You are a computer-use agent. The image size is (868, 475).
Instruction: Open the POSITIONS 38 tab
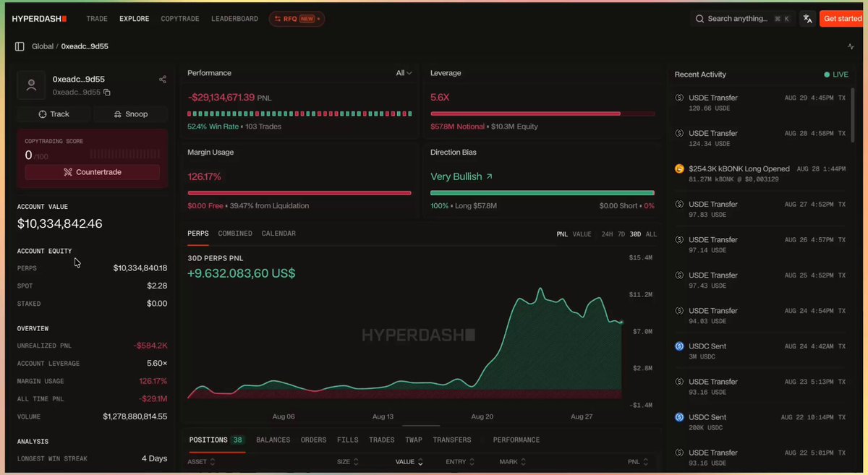click(216, 440)
